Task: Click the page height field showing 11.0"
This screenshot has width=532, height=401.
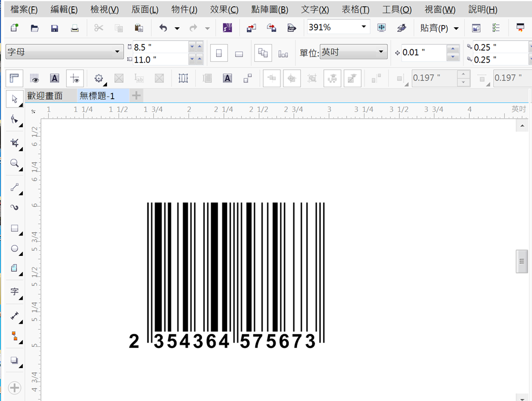Action: pyautogui.click(x=160, y=60)
